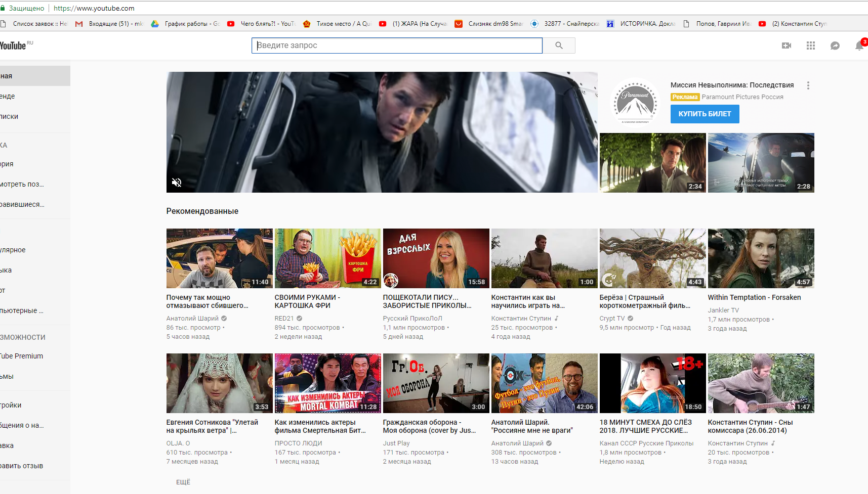868x494 pixels.
Task: Open the ДЛЯ ВЗРОСЛЫХ video thumbnail
Action: [x=436, y=258]
